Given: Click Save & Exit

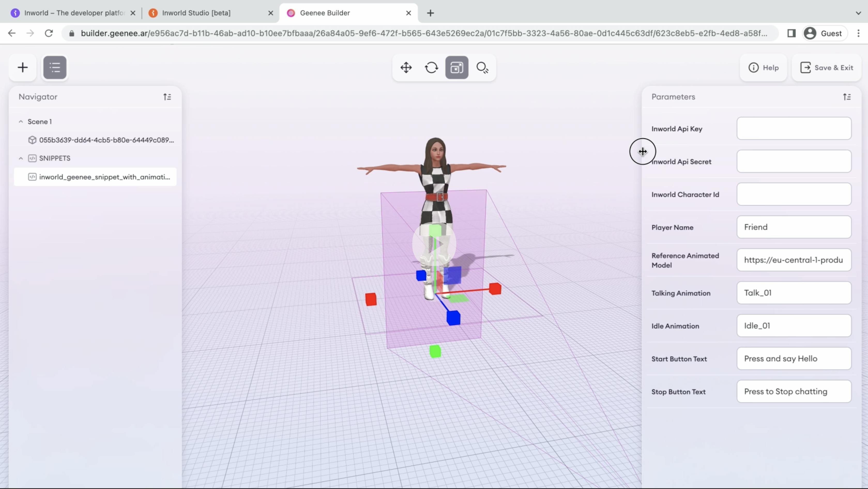Looking at the screenshot, I should (827, 67).
